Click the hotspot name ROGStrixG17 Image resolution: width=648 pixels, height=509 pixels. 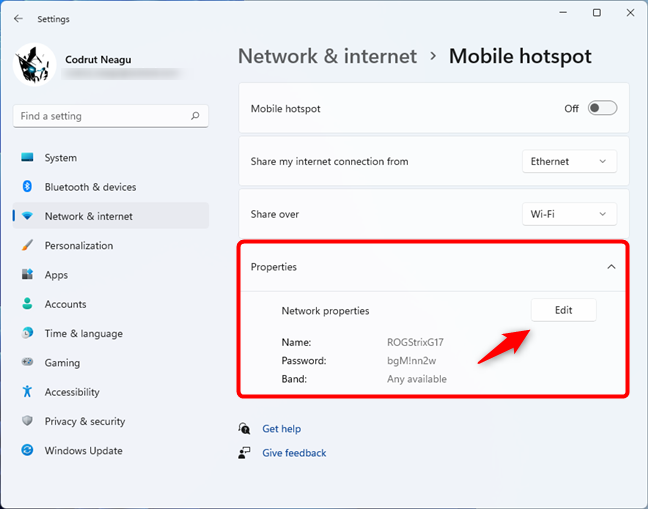415,342
